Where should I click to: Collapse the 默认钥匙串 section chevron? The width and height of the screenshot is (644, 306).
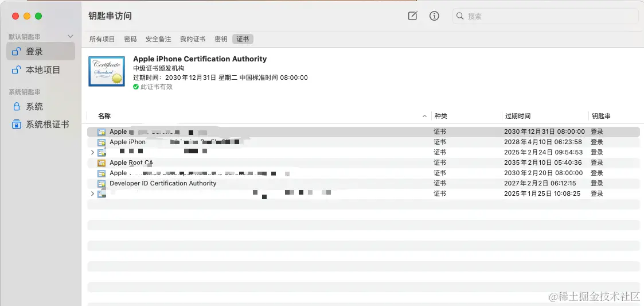(x=70, y=37)
